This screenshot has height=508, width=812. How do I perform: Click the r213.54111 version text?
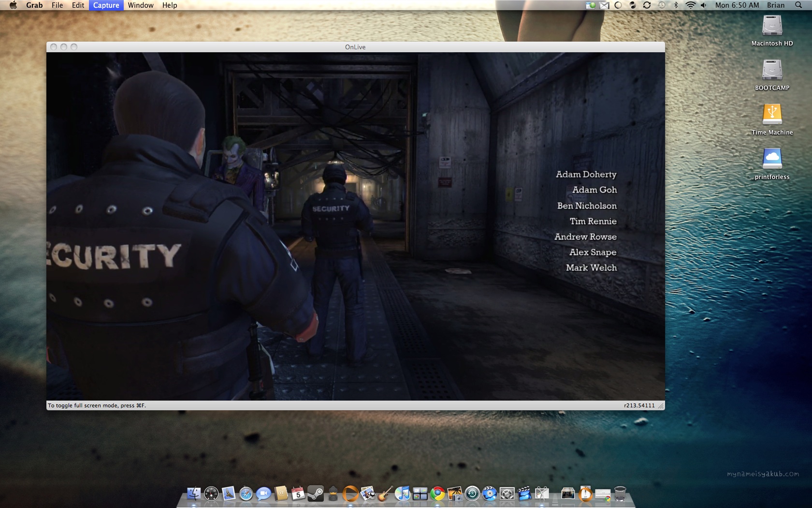point(639,405)
